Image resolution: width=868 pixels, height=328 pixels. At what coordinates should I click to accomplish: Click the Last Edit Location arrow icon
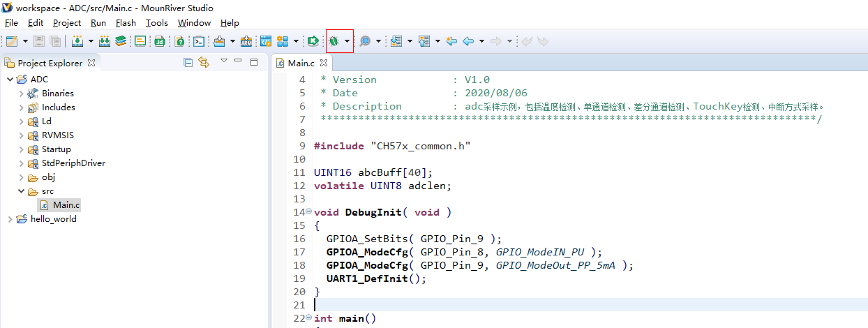(x=451, y=41)
